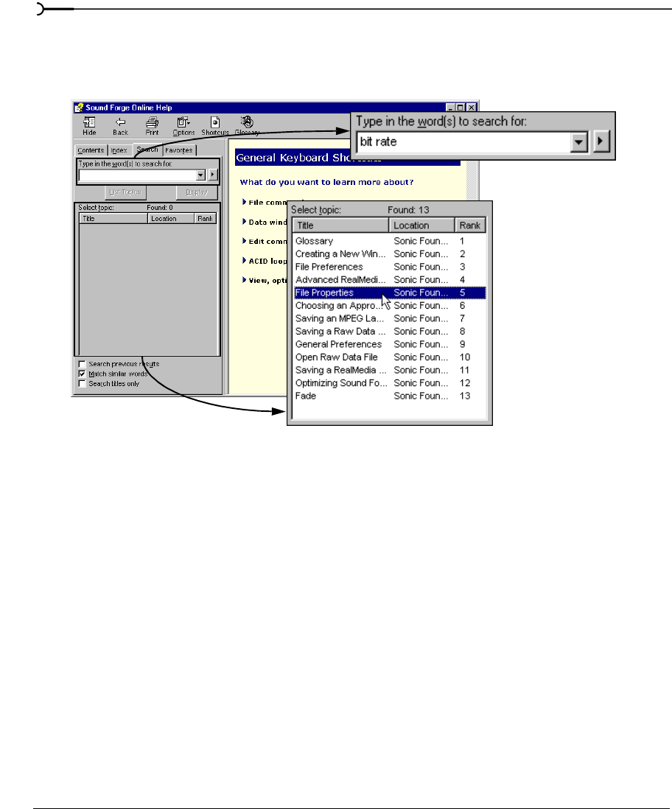
Task: Sort by enlarged Title column header
Action: [340, 225]
